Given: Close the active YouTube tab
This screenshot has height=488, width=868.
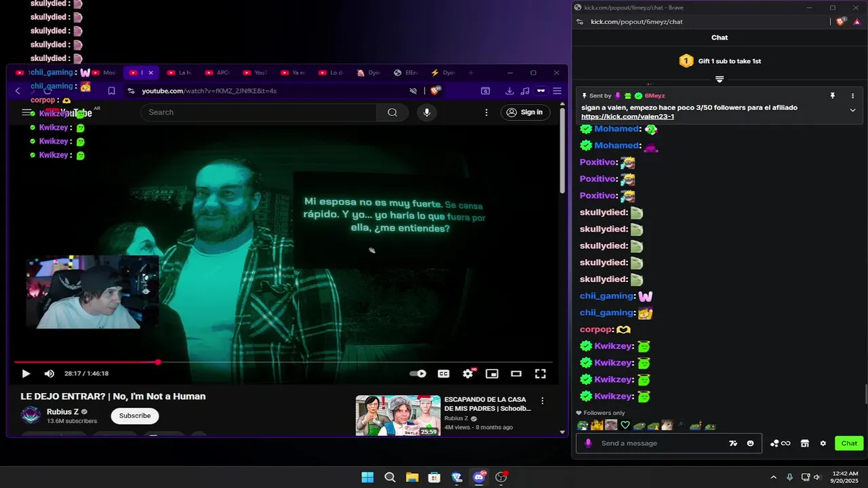Looking at the screenshot, I should point(151,73).
